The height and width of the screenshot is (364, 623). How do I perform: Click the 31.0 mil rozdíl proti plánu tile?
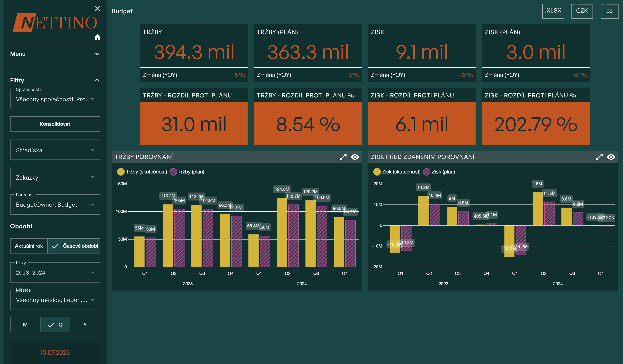point(194,123)
